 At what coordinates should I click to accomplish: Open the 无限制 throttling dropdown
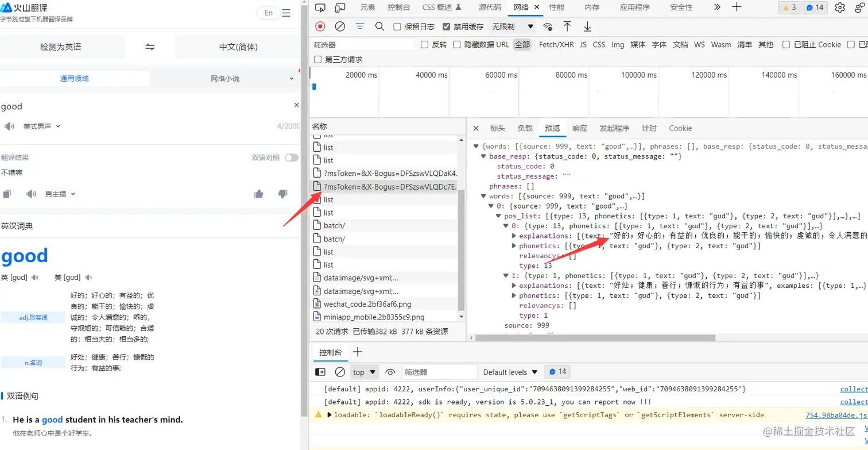click(x=513, y=26)
